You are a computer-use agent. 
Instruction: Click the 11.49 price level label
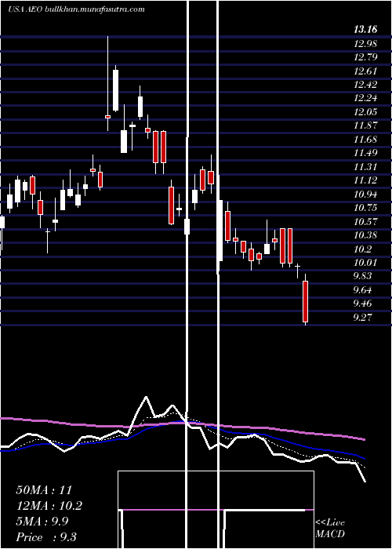[365, 153]
